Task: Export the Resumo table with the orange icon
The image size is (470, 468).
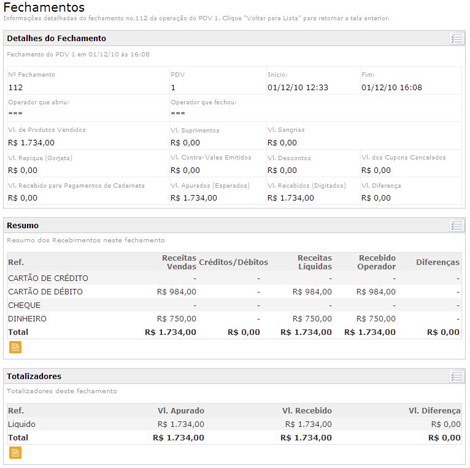Action: (15, 347)
